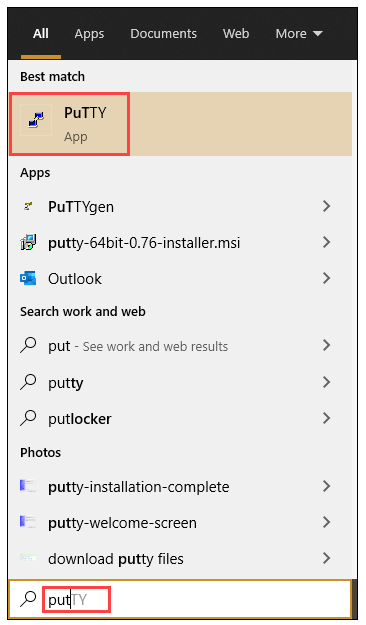
Task: Expand PuTTYgen result details chevron
Action: 327,206
